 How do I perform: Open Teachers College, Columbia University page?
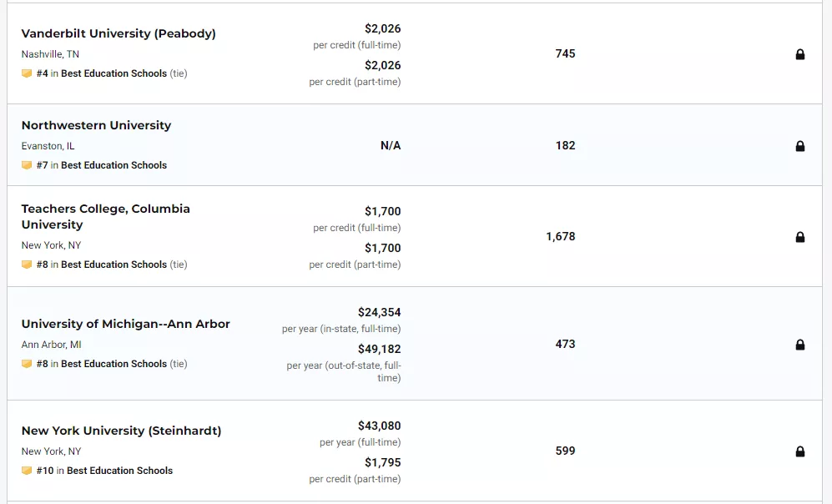coord(106,216)
